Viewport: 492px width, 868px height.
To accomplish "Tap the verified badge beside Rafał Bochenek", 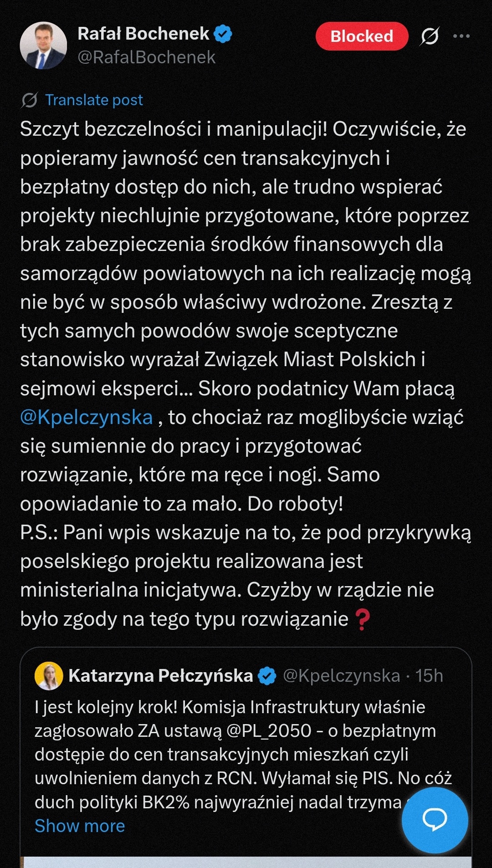I will pos(223,34).
